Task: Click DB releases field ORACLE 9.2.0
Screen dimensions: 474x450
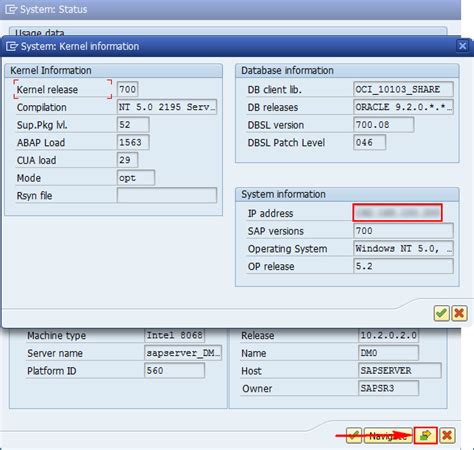Action: click(403, 107)
